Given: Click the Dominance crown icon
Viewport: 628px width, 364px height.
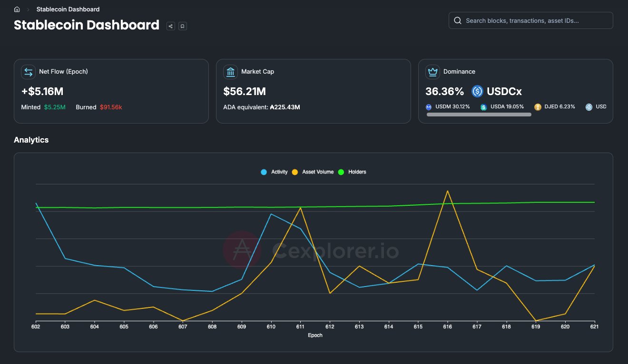Looking at the screenshot, I should click(x=432, y=72).
